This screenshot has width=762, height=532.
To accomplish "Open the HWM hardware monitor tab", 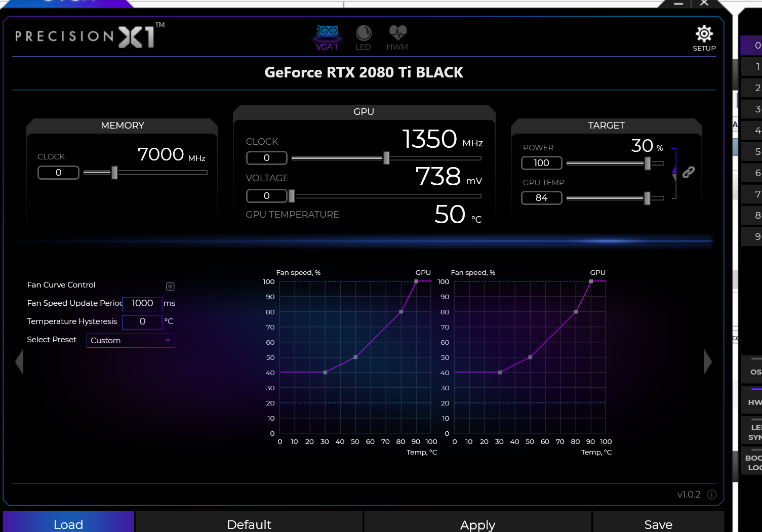I will click(397, 38).
